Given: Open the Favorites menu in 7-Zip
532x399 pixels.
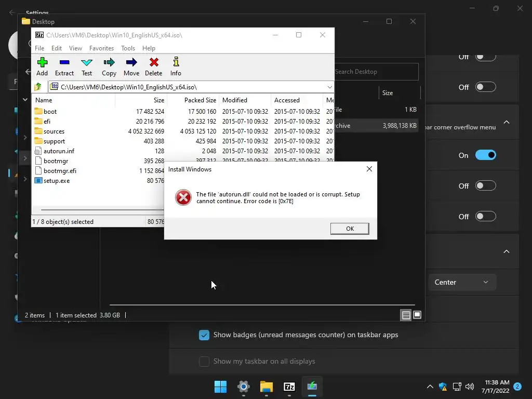Looking at the screenshot, I should pyautogui.click(x=101, y=48).
